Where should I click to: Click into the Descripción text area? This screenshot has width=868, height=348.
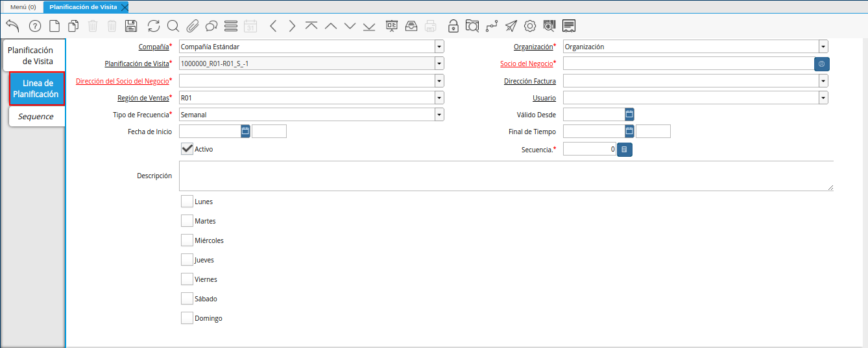click(x=506, y=176)
